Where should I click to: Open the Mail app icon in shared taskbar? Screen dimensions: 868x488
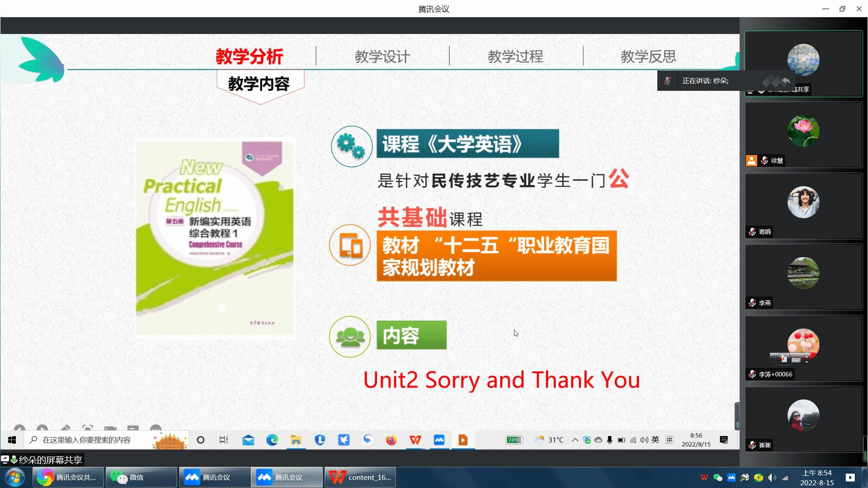click(248, 440)
